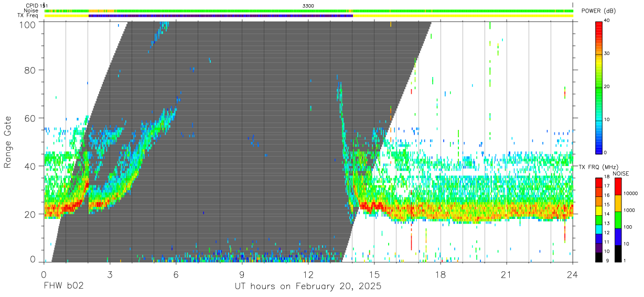Click the 100 label on NOISE scale
Viewport: 644px width, 297px height.
pos(627,227)
